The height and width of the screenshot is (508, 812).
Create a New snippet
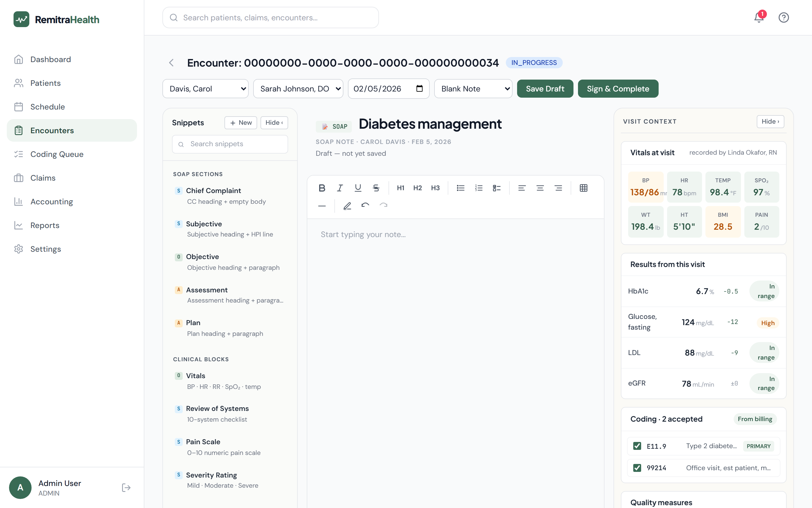tap(240, 123)
